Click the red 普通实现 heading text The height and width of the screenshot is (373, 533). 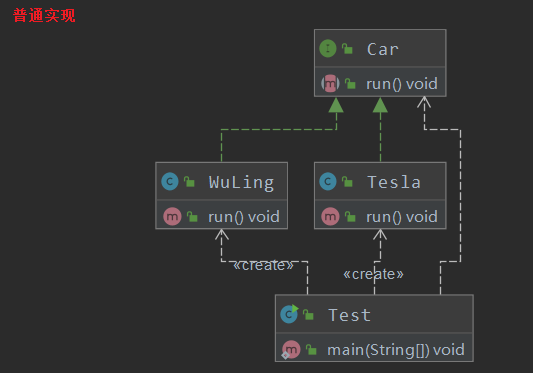coord(44,16)
